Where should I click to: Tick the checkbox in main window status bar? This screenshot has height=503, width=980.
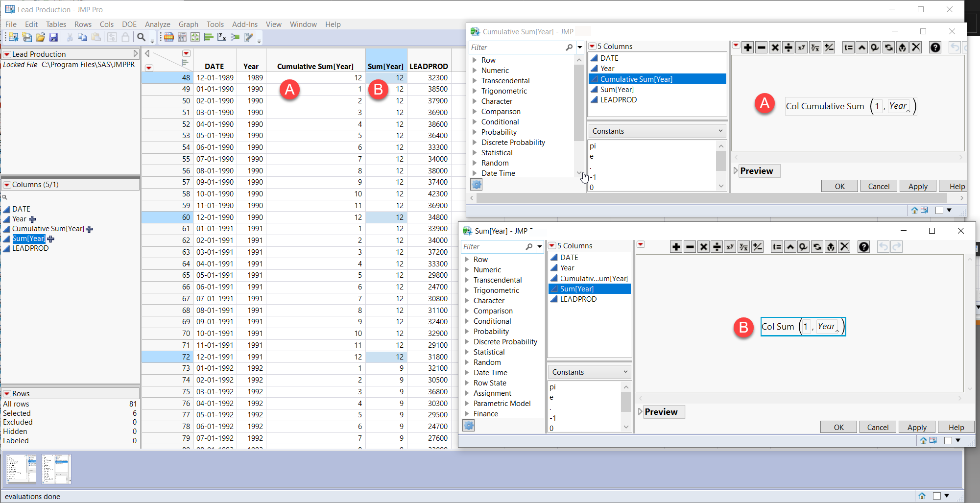(936, 496)
